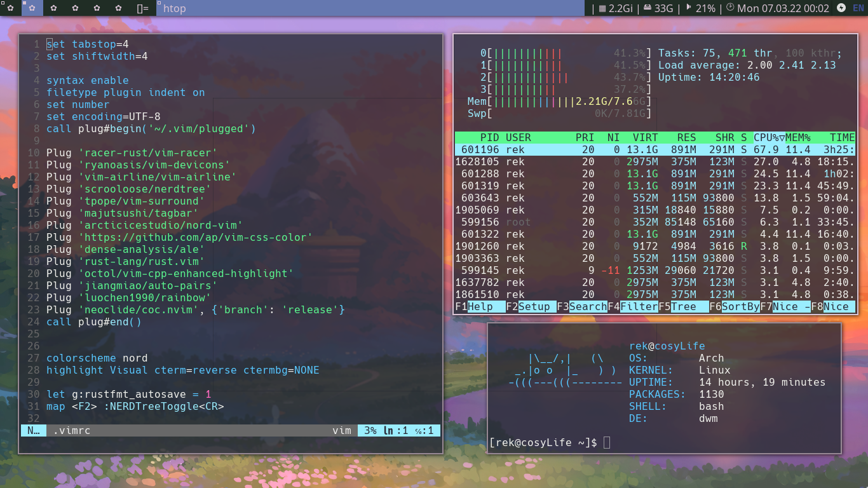The image size is (868, 488).
Task: Click the EN keyboard layout indicator
Action: click(858, 8)
